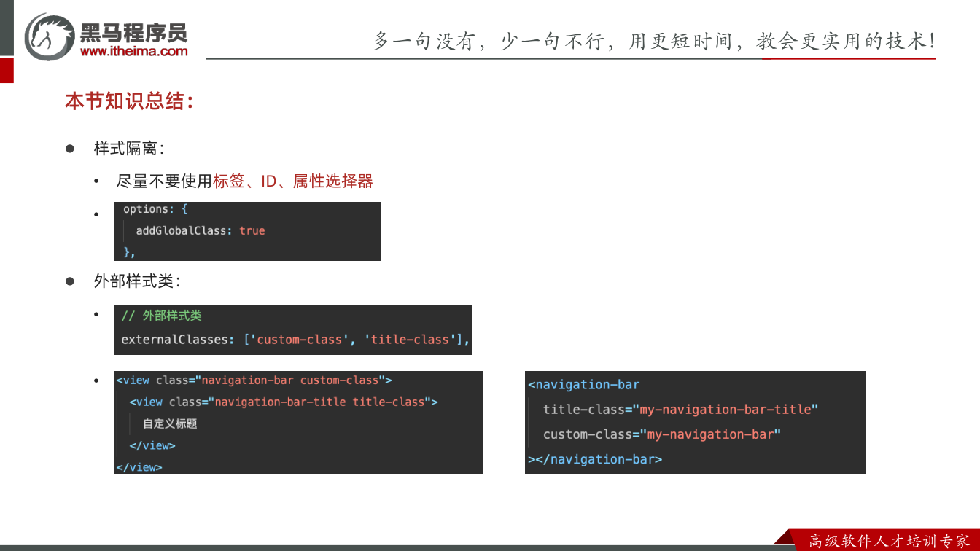The width and height of the screenshot is (980, 551).
Task: Click the 黑马程序员 brand name text
Action: pos(133,32)
